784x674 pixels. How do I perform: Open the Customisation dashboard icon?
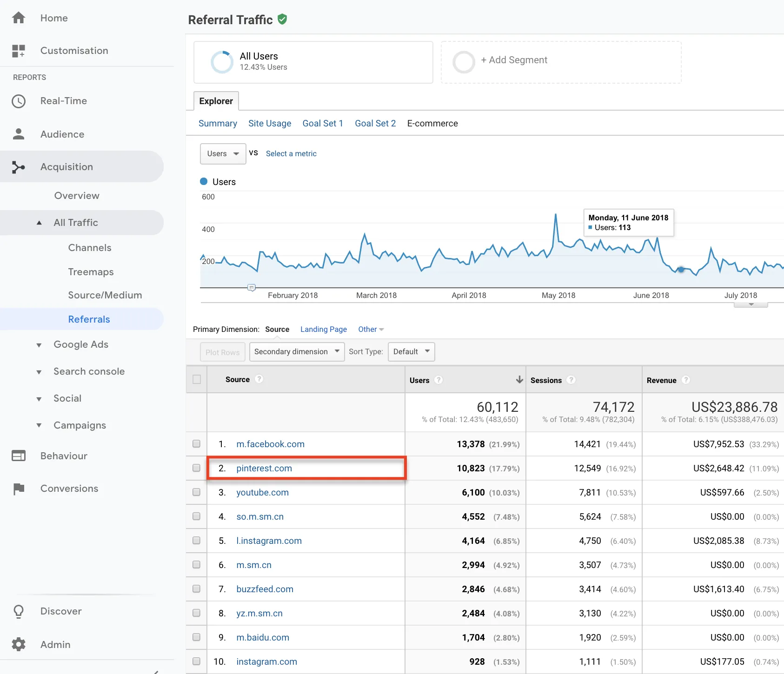point(19,51)
